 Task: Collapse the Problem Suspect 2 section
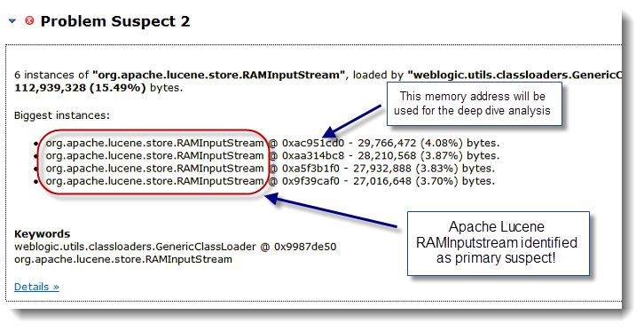(12, 21)
